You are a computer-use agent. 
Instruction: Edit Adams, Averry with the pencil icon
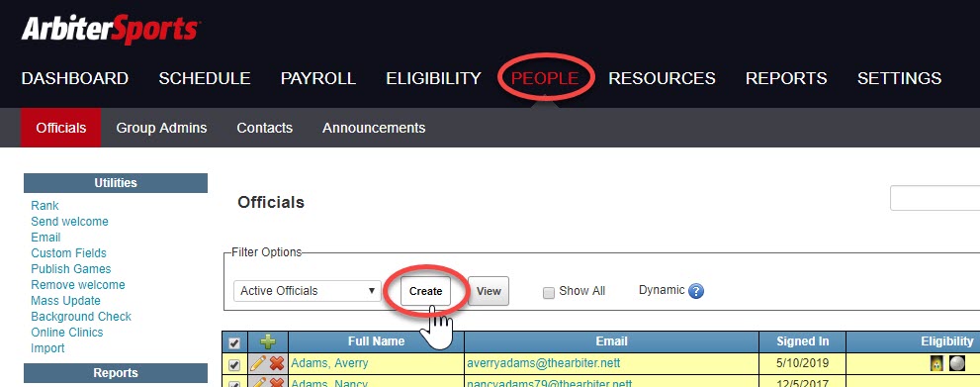258,363
